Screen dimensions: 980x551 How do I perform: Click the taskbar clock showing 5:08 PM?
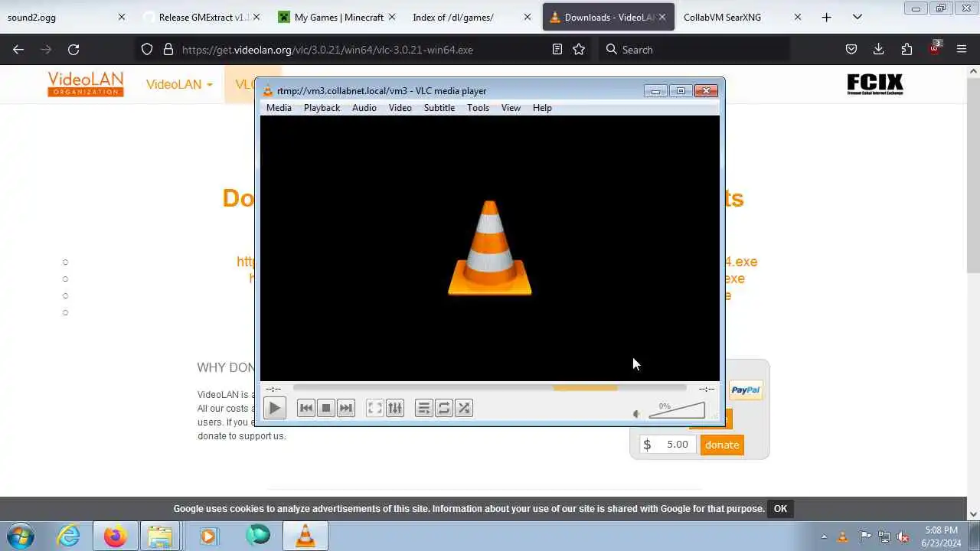coord(942,536)
